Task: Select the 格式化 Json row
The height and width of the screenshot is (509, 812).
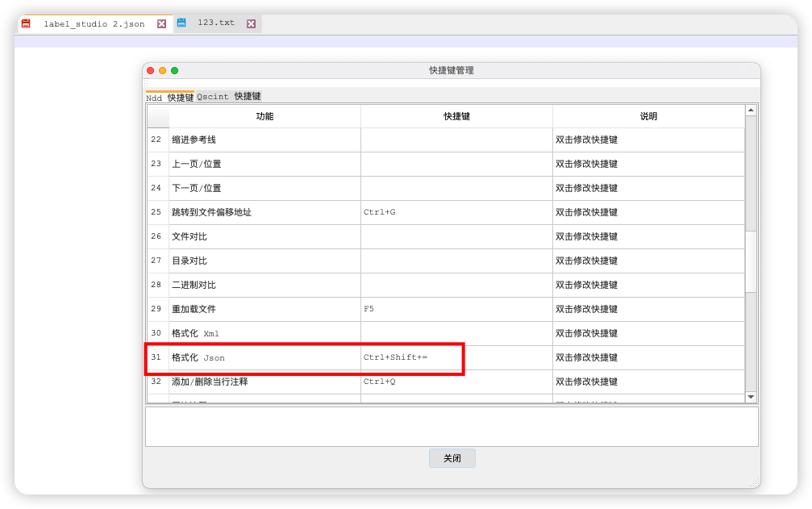Action: tap(242, 357)
